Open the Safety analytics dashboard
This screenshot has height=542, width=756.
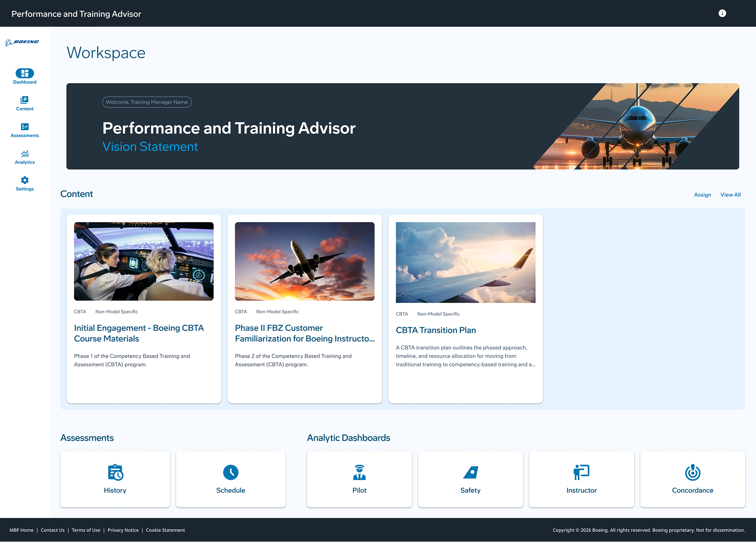click(470, 479)
